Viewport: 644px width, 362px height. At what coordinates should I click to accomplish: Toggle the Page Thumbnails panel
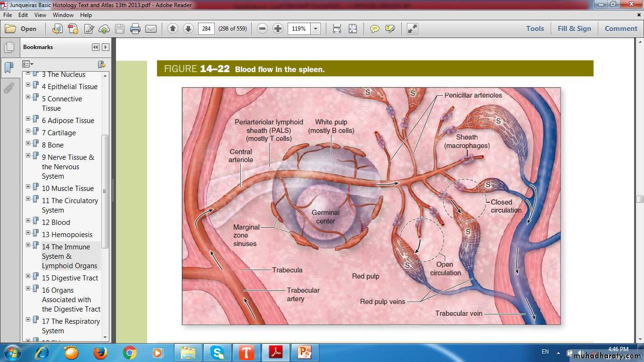8,48
